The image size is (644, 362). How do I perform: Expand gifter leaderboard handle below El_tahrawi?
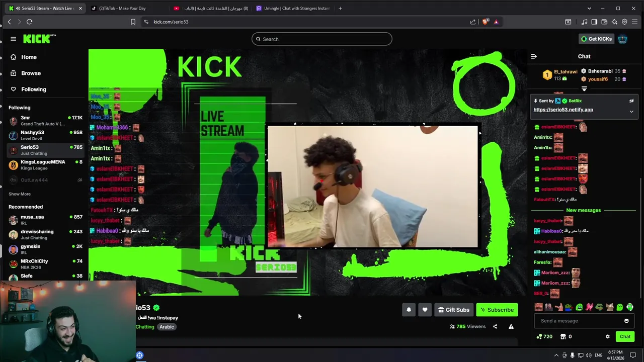pyautogui.click(x=584, y=89)
